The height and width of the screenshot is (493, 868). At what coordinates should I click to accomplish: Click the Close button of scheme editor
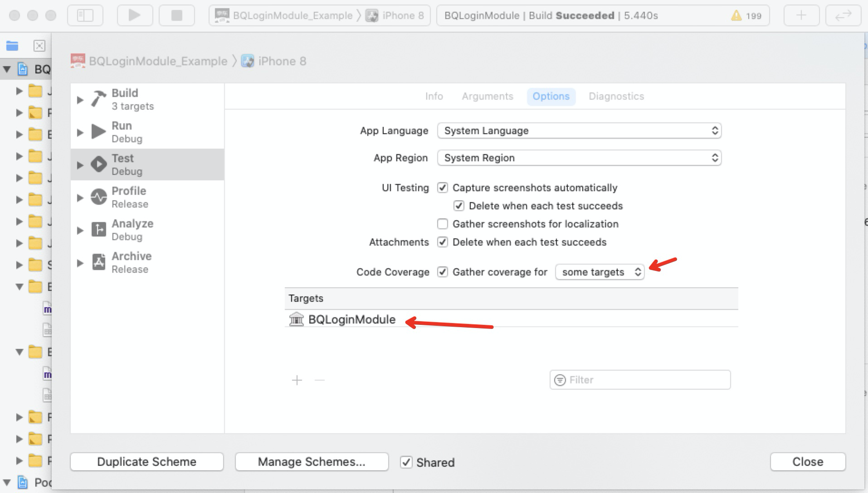808,462
